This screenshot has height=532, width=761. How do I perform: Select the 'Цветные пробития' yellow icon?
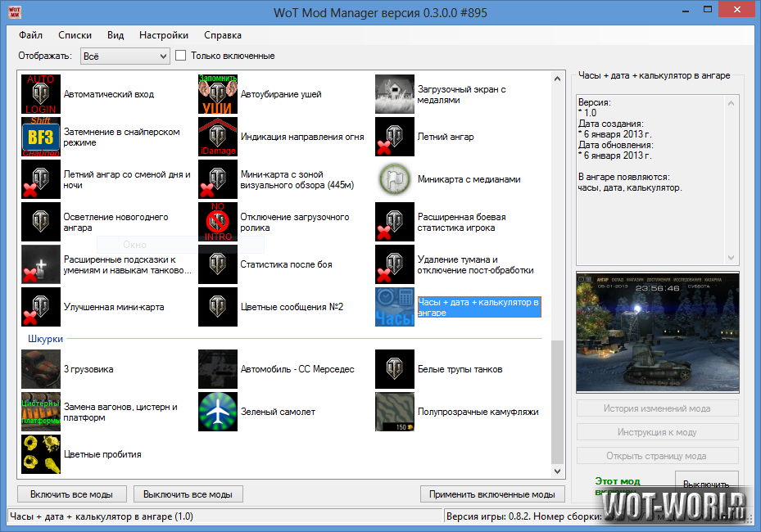coord(41,454)
